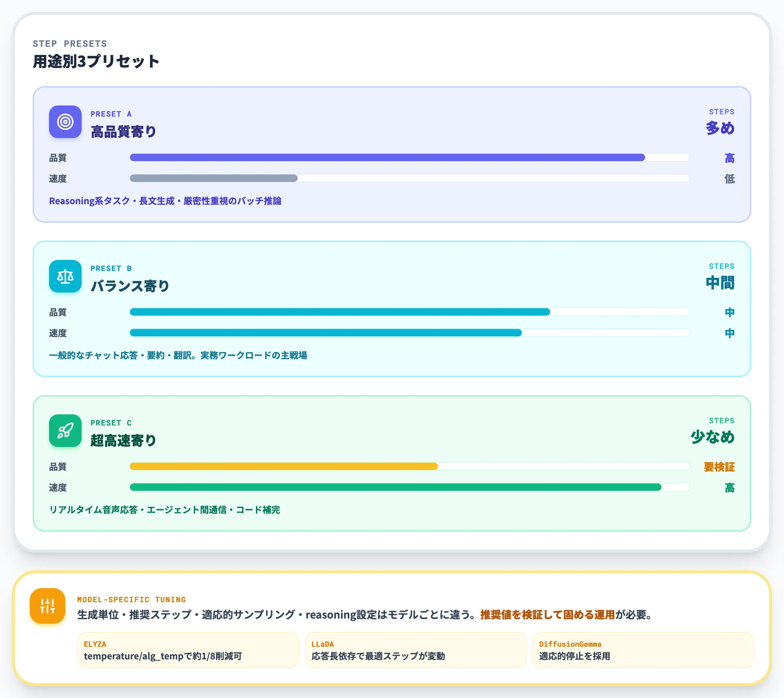Click the 応答長依存で最適ステップが変動 text
784x698 pixels.
378,656
